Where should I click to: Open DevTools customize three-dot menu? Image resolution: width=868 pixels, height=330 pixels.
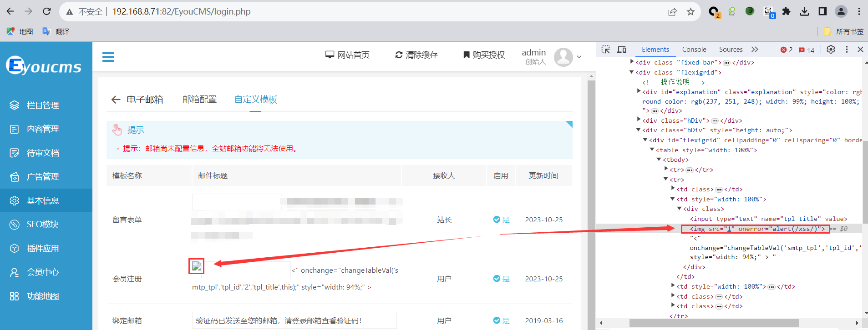point(847,50)
